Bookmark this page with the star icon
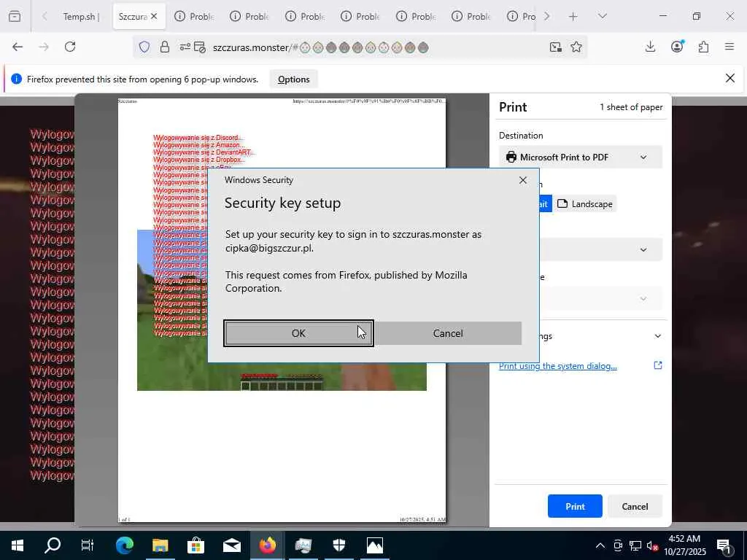This screenshot has height=560, width=747. point(576,47)
